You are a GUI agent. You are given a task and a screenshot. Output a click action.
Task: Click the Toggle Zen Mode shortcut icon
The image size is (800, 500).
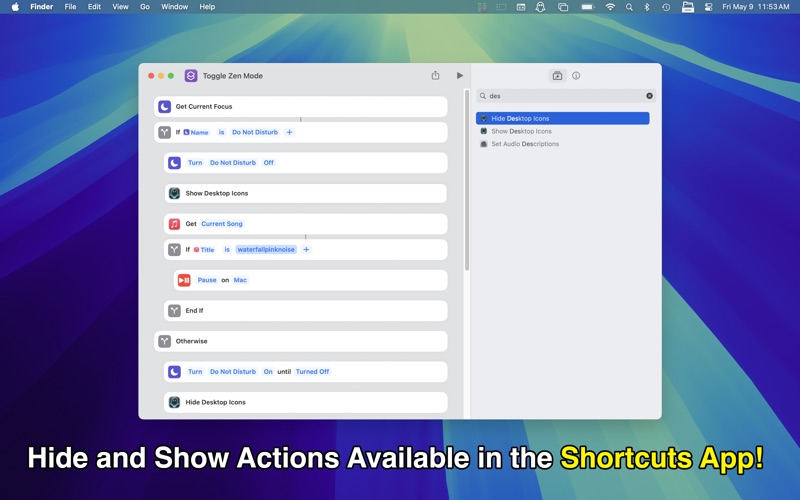pyautogui.click(x=191, y=76)
